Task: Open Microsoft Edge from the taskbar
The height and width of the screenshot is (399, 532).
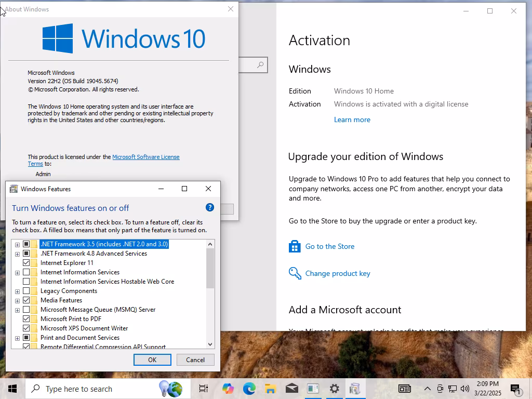Action: point(249,389)
